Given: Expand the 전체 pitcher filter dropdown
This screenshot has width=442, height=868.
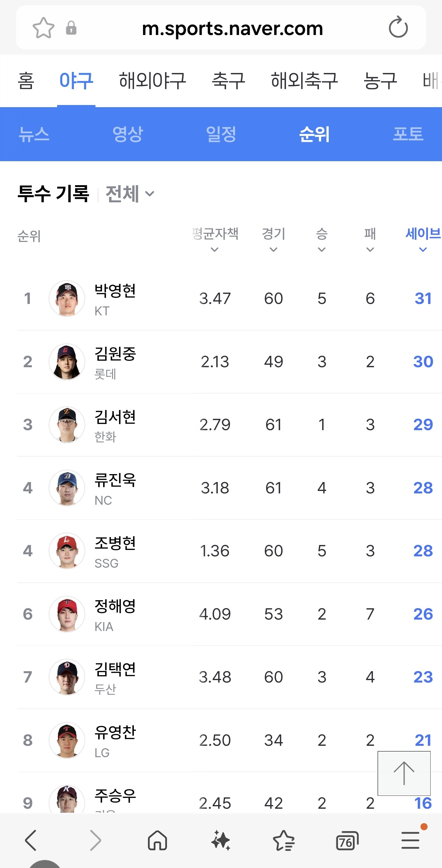Looking at the screenshot, I should coord(130,194).
